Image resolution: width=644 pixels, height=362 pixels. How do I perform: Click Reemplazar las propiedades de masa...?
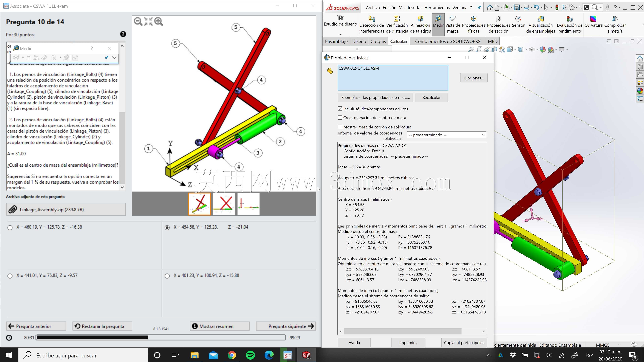[x=375, y=97]
